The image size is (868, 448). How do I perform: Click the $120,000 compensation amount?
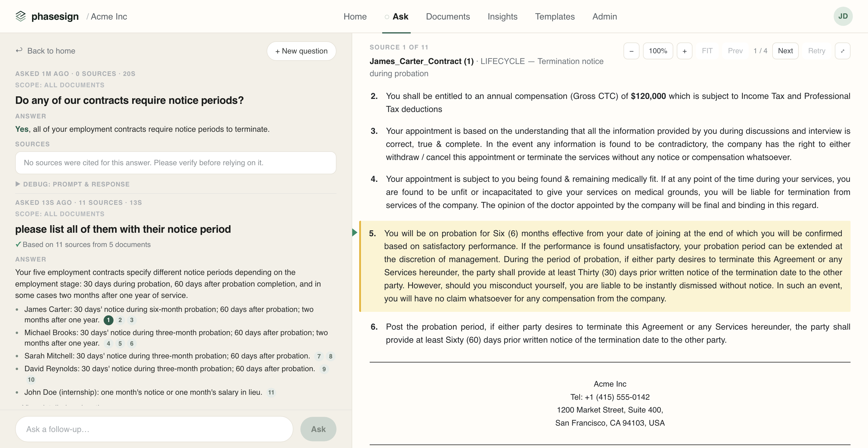(x=648, y=96)
